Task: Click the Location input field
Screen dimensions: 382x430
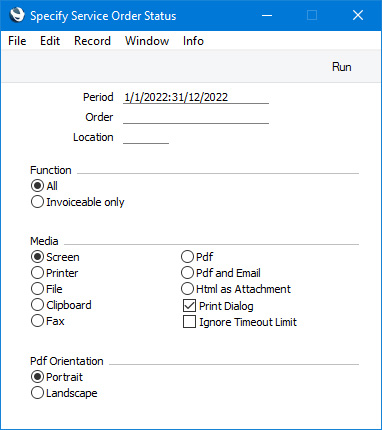Action: 146,137
